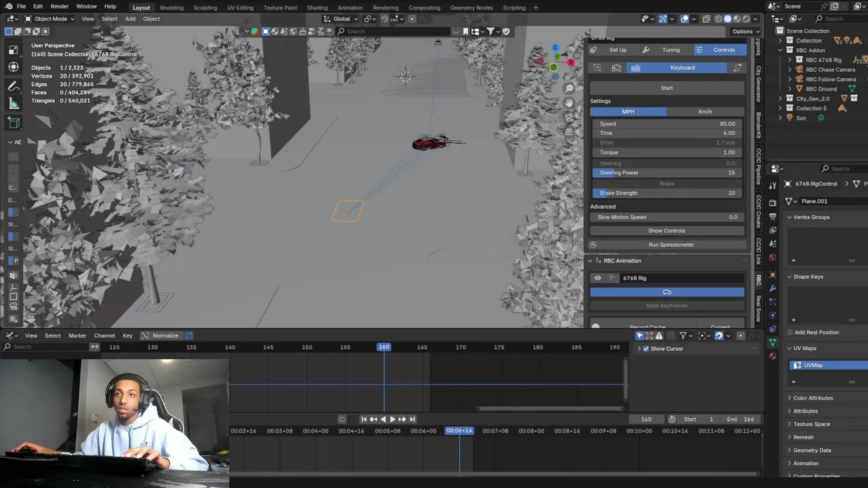Viewport: 868px width, 488px height.
Task: Click the Start button
Action: tap(667, 88)
